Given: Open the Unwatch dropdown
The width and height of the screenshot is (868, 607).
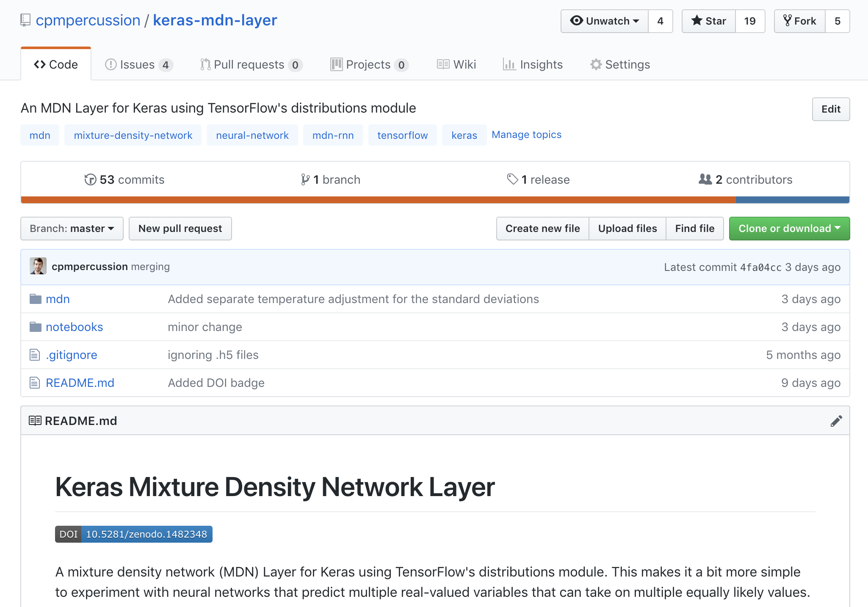Looking at the screenshot, I should 605,21.
